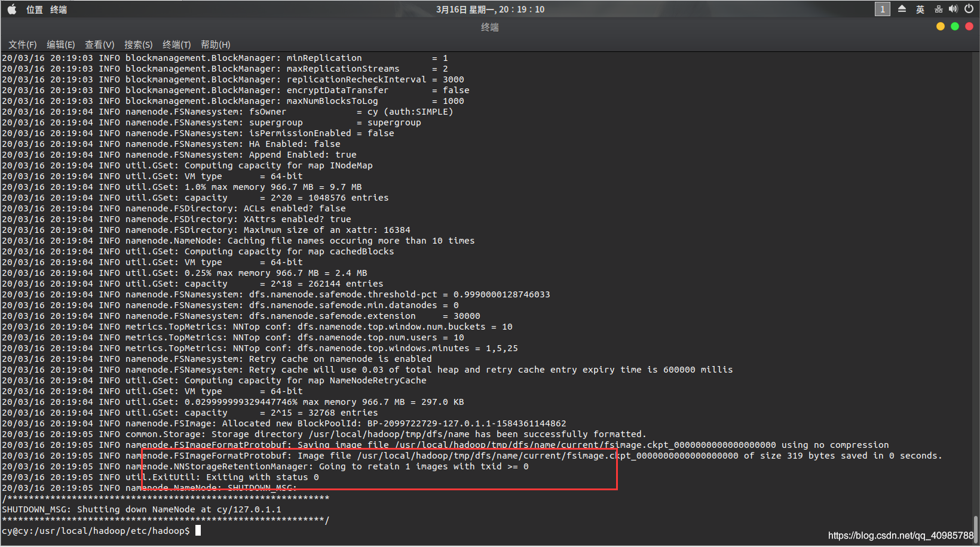Click the red close window button
This screenshot has width=980, height=547.
pos(969,26)
